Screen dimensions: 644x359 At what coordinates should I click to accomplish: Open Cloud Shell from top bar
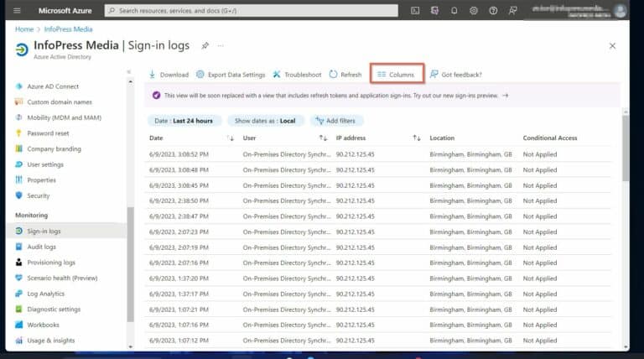coord(415,11)
